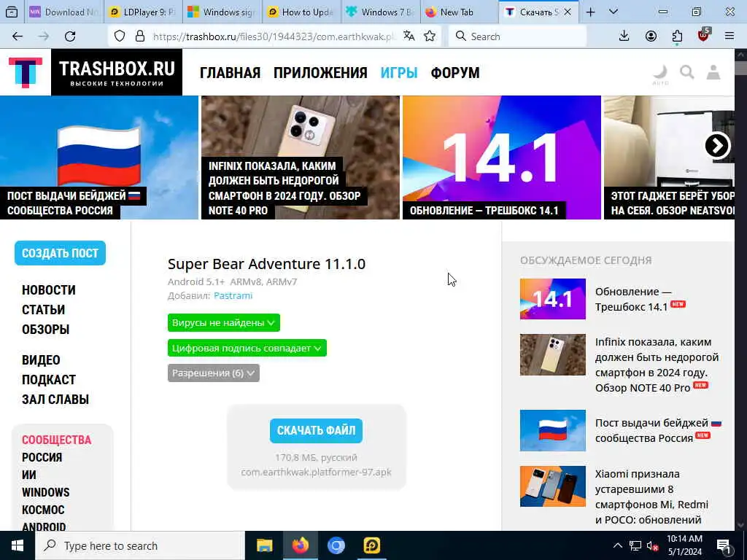Switch to How to Update tab
This screenshot has width=747, height=560.
(x=301, y=12)
